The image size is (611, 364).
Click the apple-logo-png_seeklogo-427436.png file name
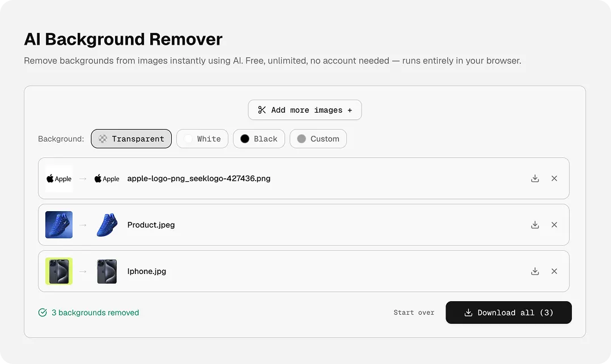pos(199,178)
